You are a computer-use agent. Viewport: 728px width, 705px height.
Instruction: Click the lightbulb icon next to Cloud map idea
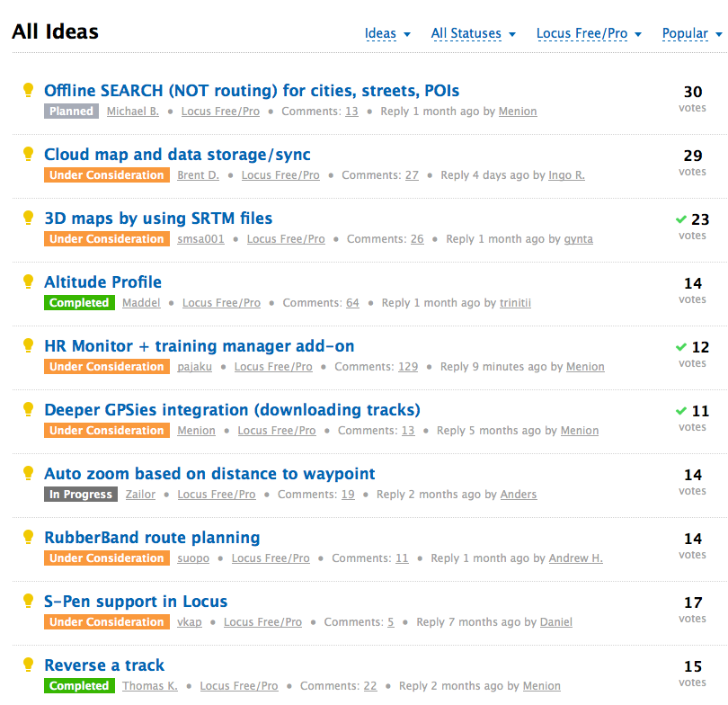28,154
